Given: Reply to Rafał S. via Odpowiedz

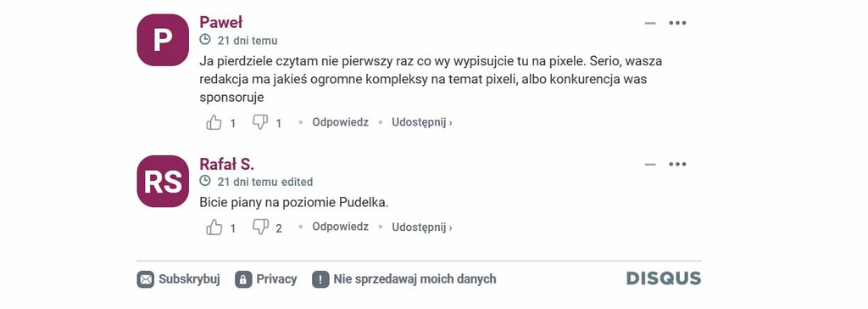Looking at the screenshot, I should point(340,227).
